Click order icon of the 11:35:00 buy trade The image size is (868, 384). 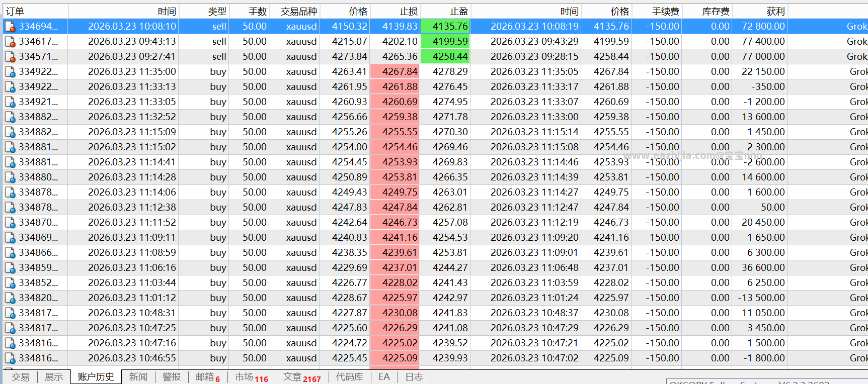pos(10,71)
